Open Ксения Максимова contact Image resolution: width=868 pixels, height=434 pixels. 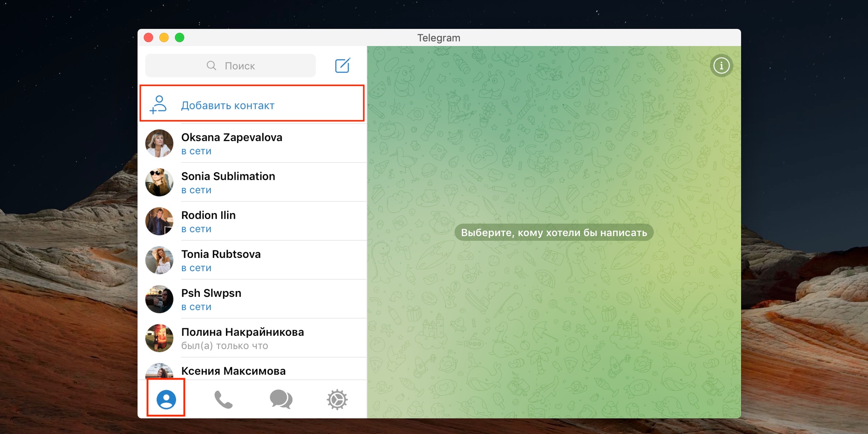pos(252,369)
